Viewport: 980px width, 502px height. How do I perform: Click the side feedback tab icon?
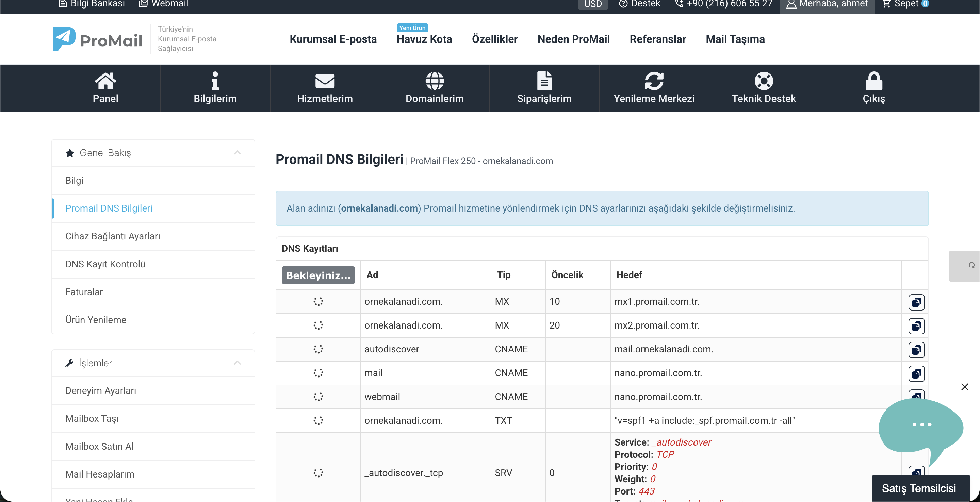pyautogui.click(x=971, y=265)
